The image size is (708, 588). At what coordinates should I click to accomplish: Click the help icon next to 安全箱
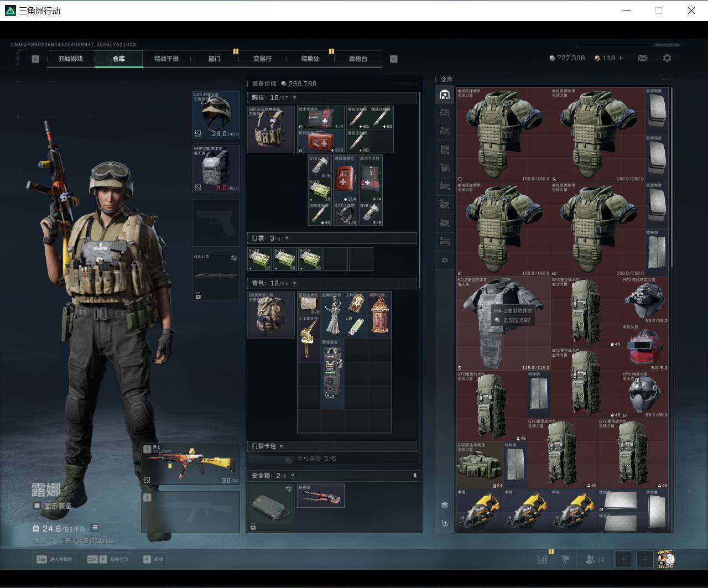(293, 476)
